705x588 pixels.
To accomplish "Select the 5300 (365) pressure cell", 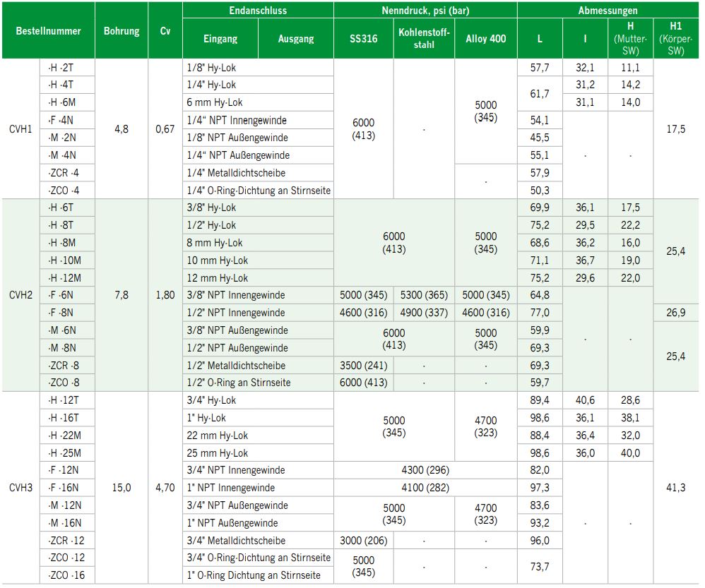I will pyautogui.click(x=424, y=295).
